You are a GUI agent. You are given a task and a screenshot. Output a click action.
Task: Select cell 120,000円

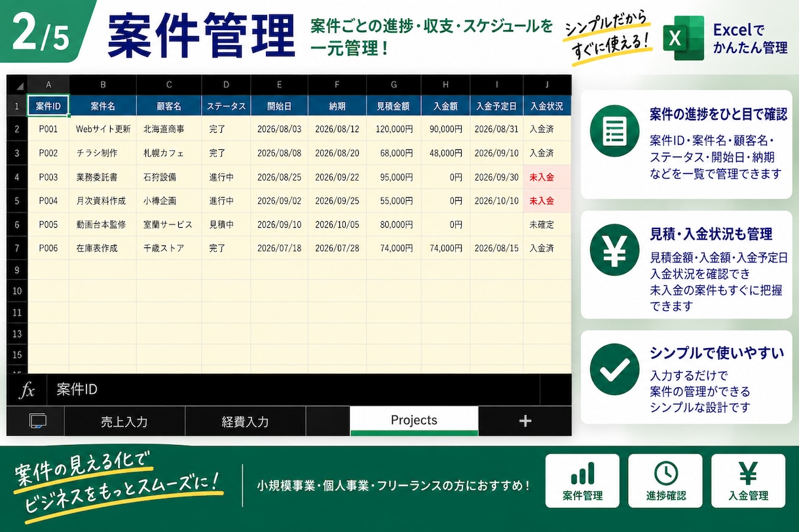coord(394,129)
